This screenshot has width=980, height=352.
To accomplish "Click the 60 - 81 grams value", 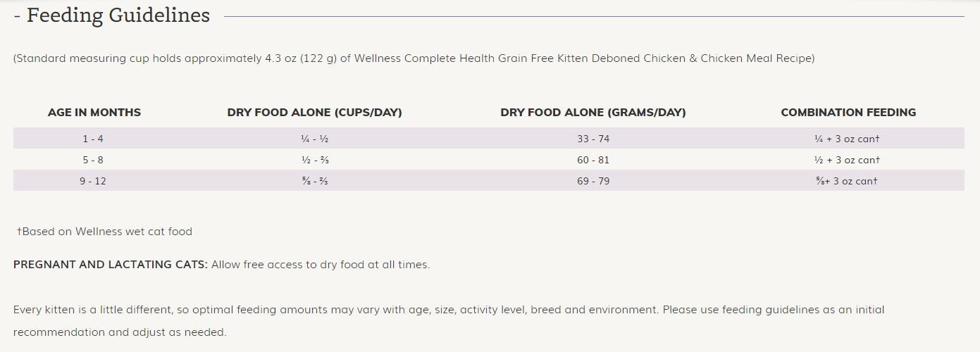I will [x=593, y=160].
